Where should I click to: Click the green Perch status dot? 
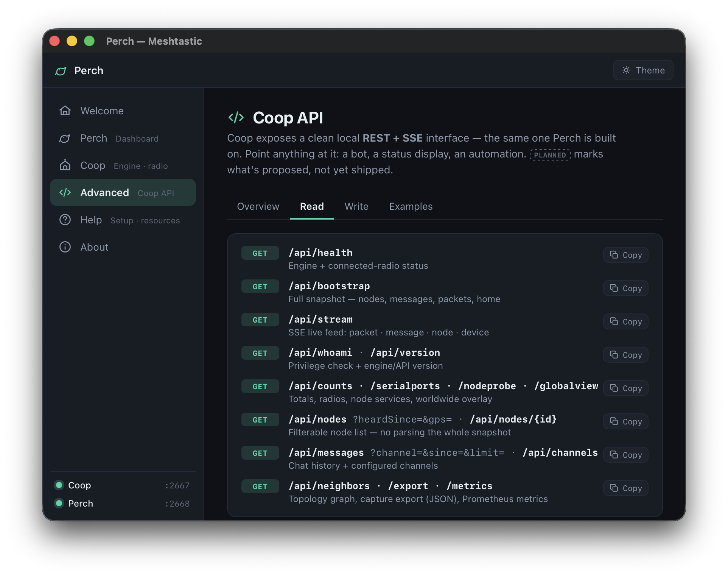59,503
